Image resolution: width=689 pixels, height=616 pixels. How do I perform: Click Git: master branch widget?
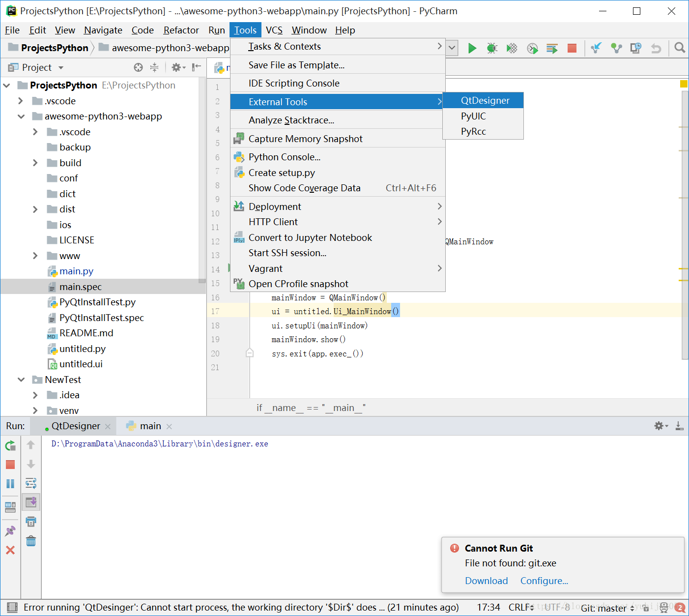tap(608, 608)
